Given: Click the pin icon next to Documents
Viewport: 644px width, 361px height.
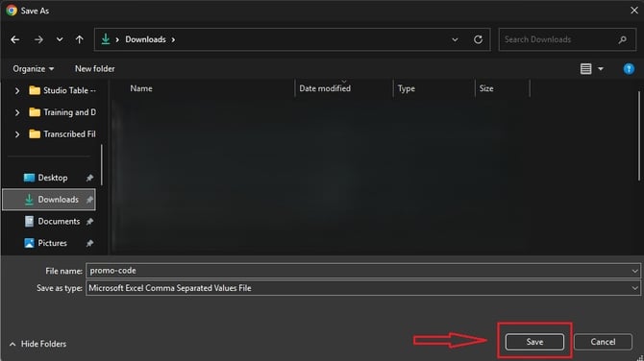Looking at the screenshot, I should pyautogui.click(x=89, y=222).
